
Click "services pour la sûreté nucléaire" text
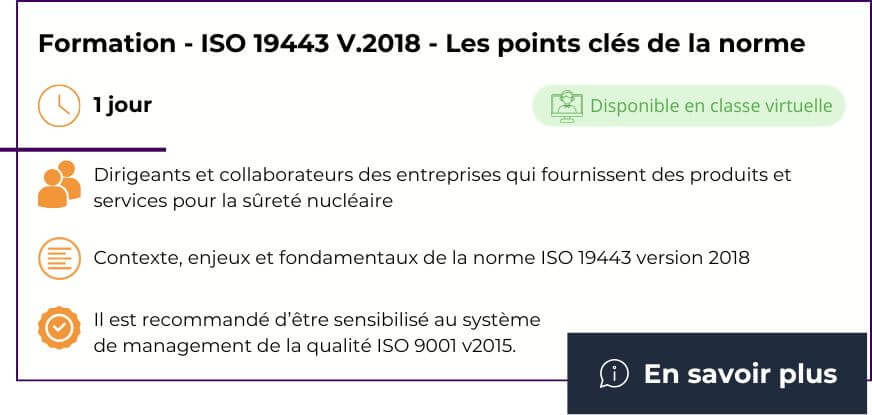point(243,201)
